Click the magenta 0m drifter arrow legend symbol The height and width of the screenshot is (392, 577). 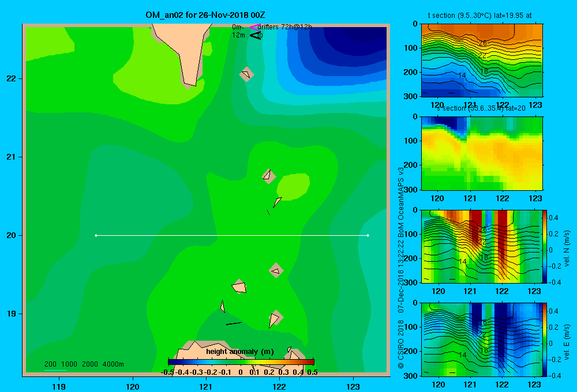coord(254,27)
